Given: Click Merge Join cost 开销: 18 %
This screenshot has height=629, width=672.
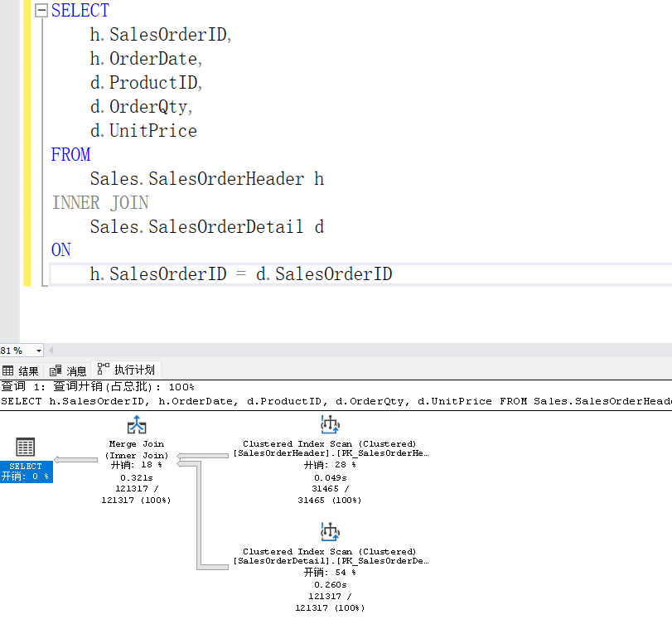Looking at the screenshot, I should [x=137, y=465].
